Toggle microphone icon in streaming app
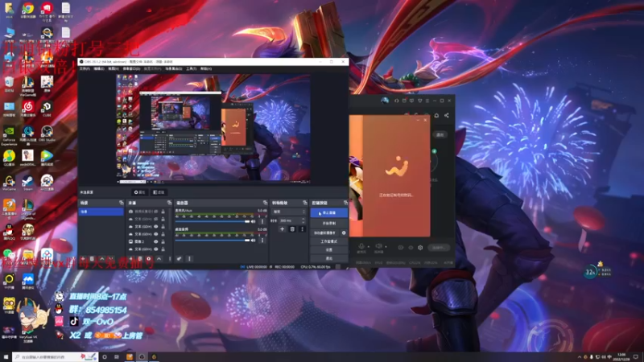 (x=361, y=246)
